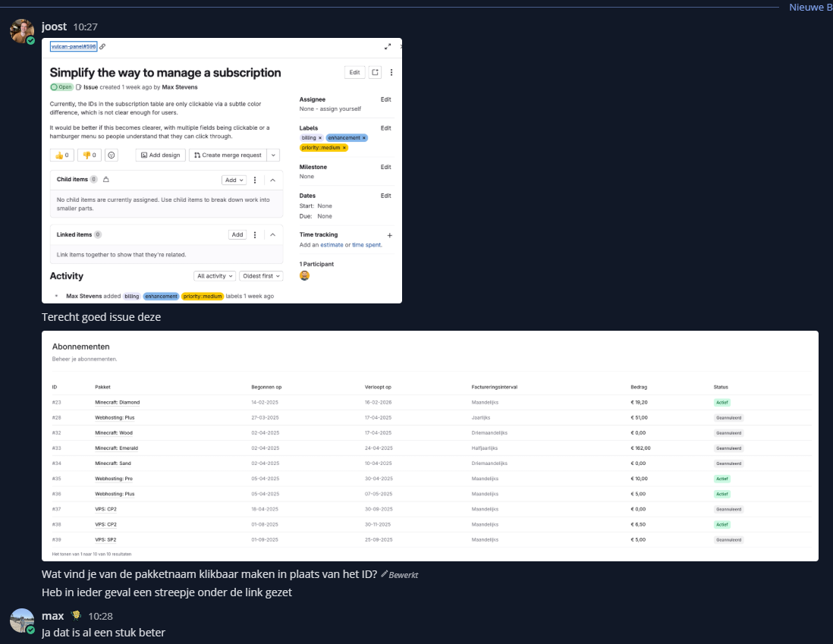Click joost's profile avatar

pos(21,31)
